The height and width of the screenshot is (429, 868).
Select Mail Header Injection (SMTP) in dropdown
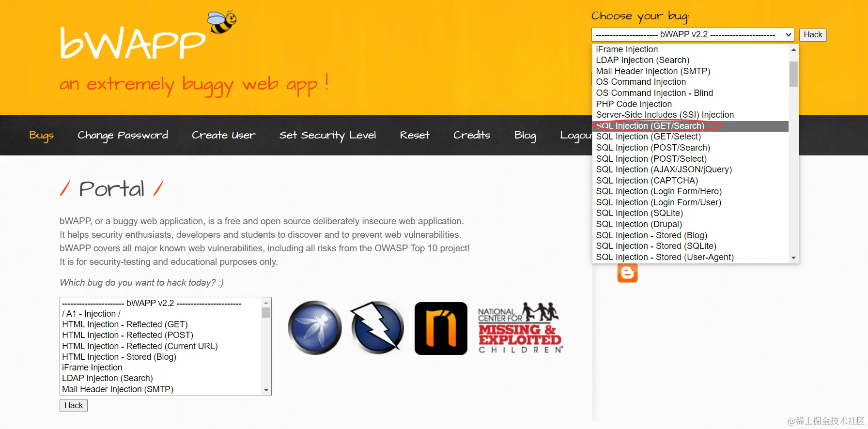(x=690, y=71)
